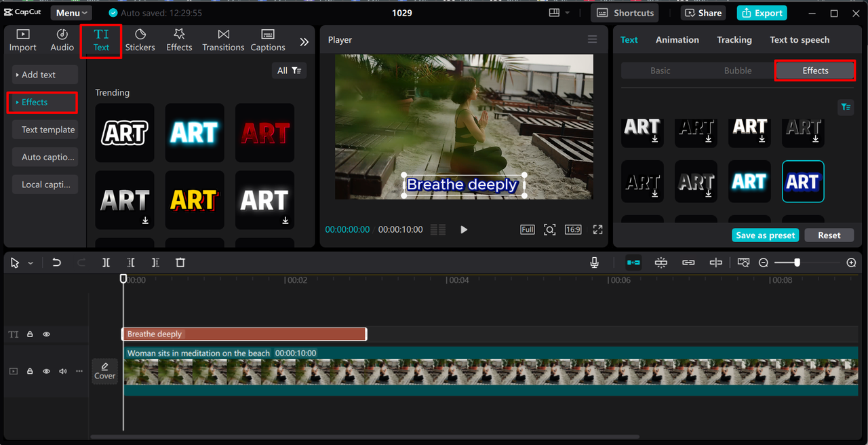This screenshot has height=445, width=868.
Task: Click the text track TI type icon
Action: coord(14,334)
